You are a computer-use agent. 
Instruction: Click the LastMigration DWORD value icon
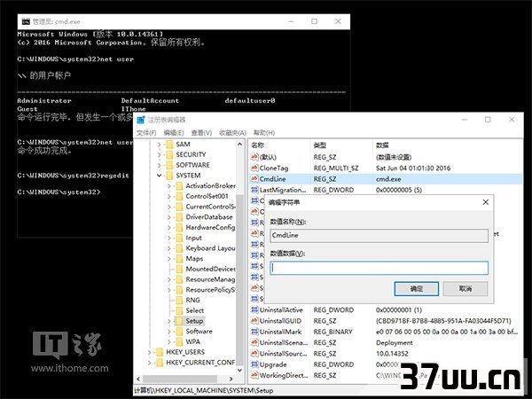[254, 190]
